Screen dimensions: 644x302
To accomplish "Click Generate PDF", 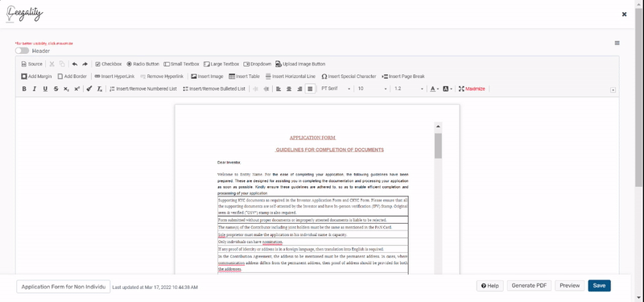I will (529, 286).
